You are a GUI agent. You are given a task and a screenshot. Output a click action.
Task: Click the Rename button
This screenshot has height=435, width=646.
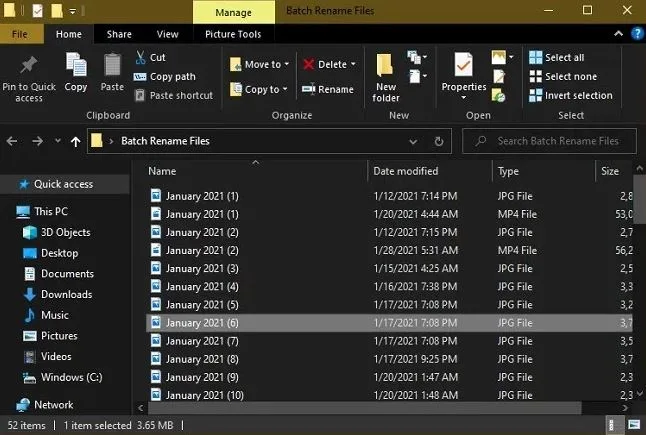coord(328,89)
